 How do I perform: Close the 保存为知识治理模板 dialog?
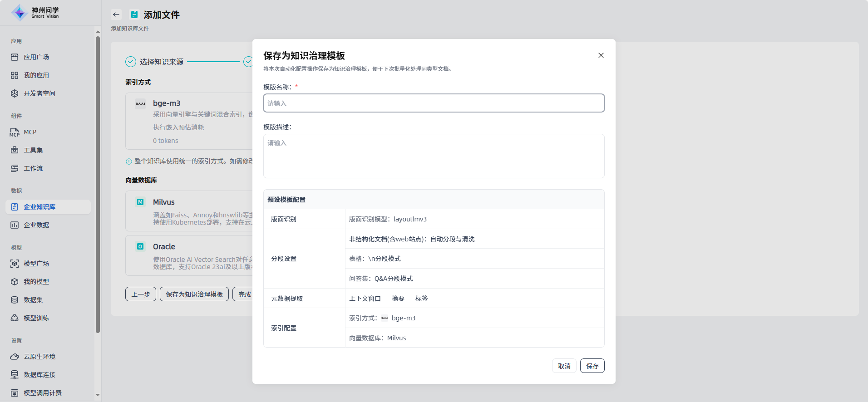[601, 55]
